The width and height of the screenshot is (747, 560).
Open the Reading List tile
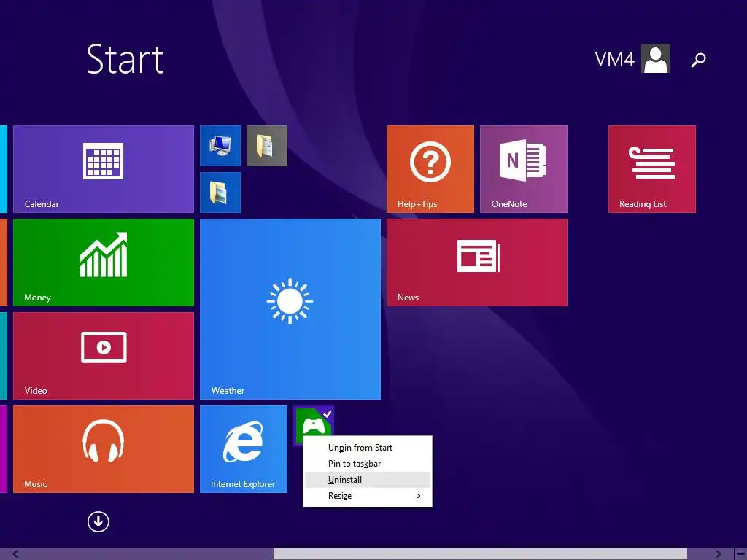click(651, 169)
